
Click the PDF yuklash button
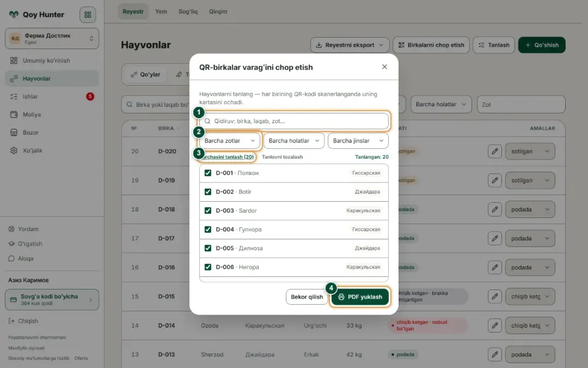pyautogui.click(x=360, y=297)
